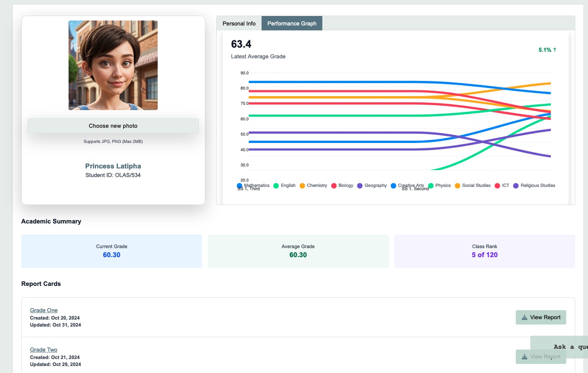Click the green upward arrow beside 5.1%

555,50
